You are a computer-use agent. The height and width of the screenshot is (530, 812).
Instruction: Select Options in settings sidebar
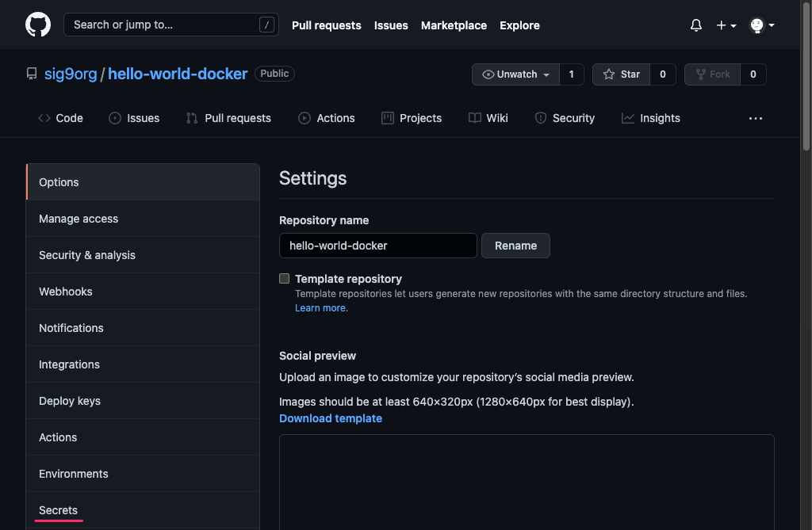point(143,182)
